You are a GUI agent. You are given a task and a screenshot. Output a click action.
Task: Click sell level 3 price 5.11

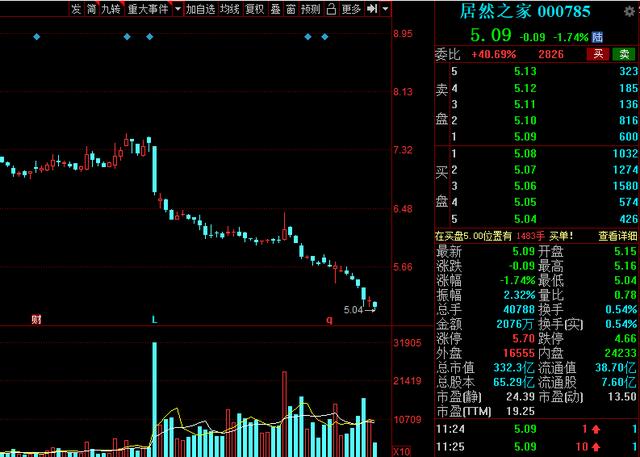point(525,104)
